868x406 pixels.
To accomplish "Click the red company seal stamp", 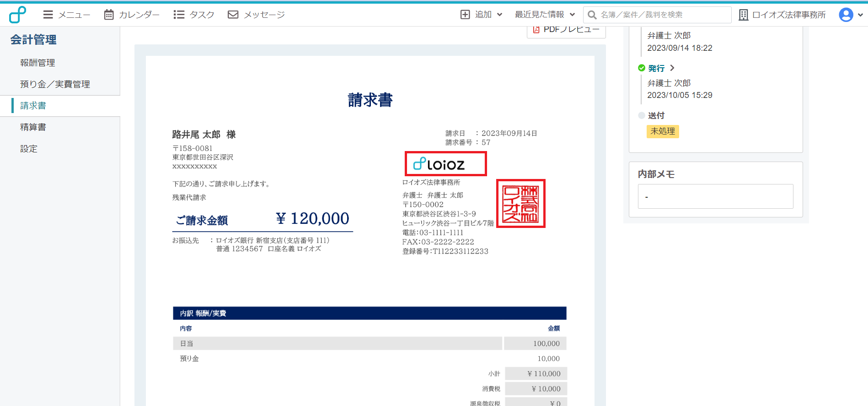I will [x=520, y=203].
